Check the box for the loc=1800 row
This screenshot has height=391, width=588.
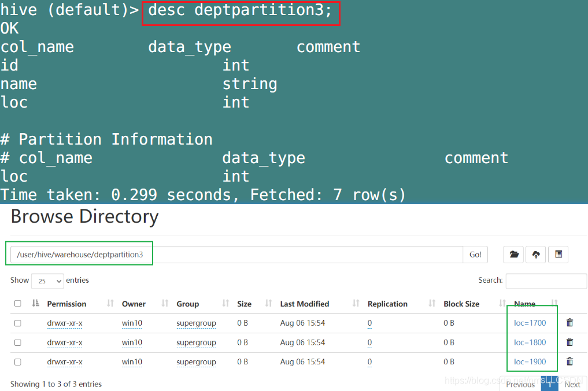tap(17, 342)
